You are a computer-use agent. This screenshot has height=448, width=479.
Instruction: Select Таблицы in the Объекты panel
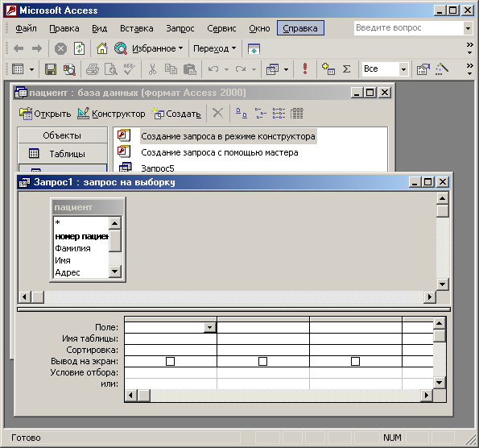[x=63, y=154]
